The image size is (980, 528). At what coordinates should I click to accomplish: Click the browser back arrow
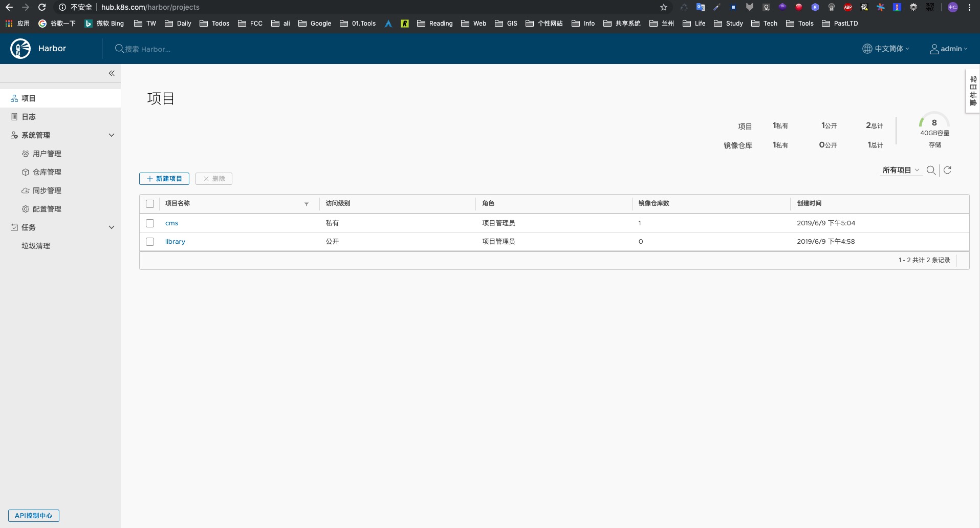pos(9,7)
